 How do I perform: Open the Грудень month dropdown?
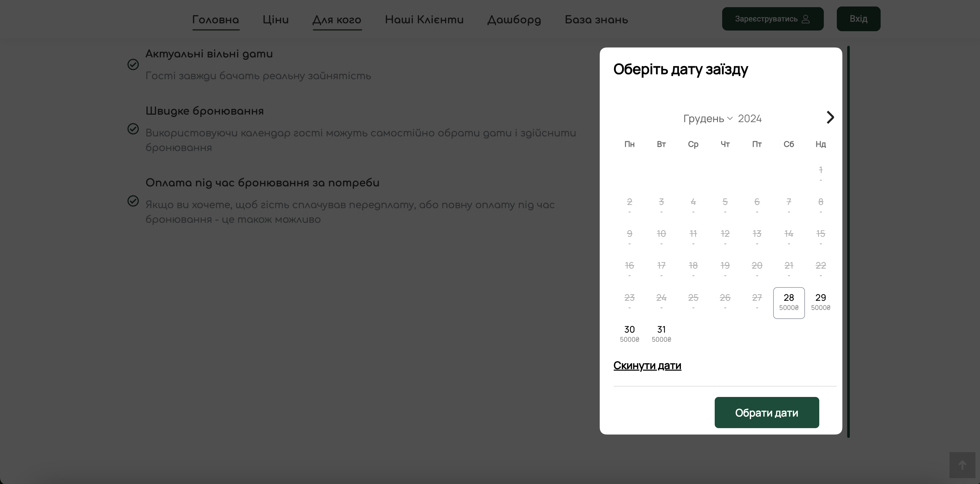coord(708,118)
